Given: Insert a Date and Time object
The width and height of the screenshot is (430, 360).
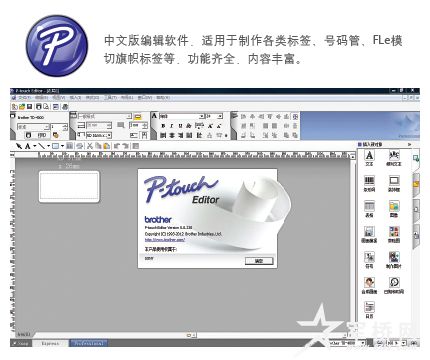Looking at the screenshot, I should click(394, 285).
